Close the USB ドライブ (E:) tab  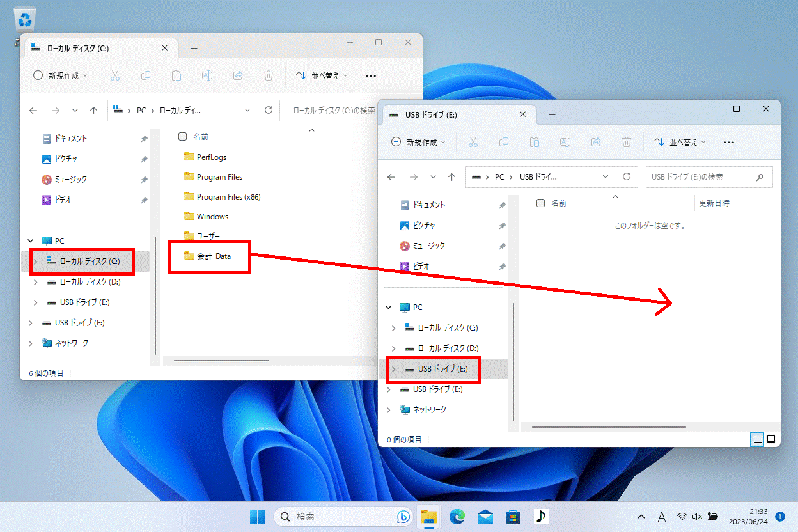pyautogui.click(x=522, y=115)
